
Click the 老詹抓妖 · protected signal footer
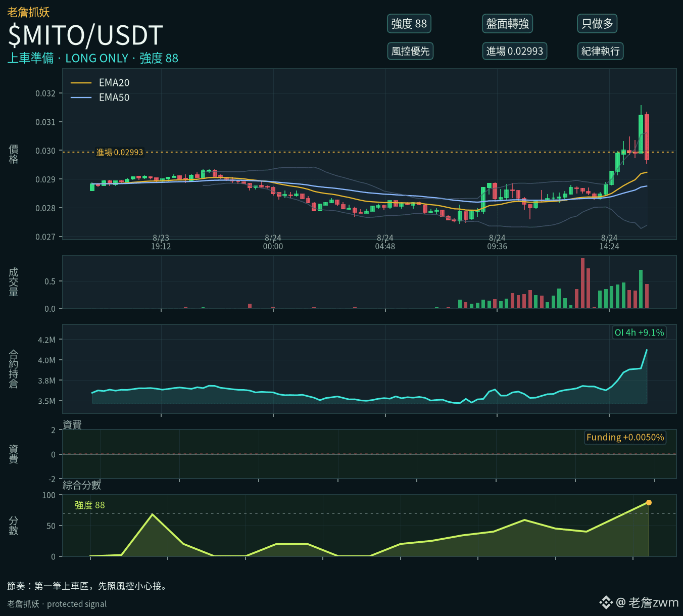click(57, 604)
